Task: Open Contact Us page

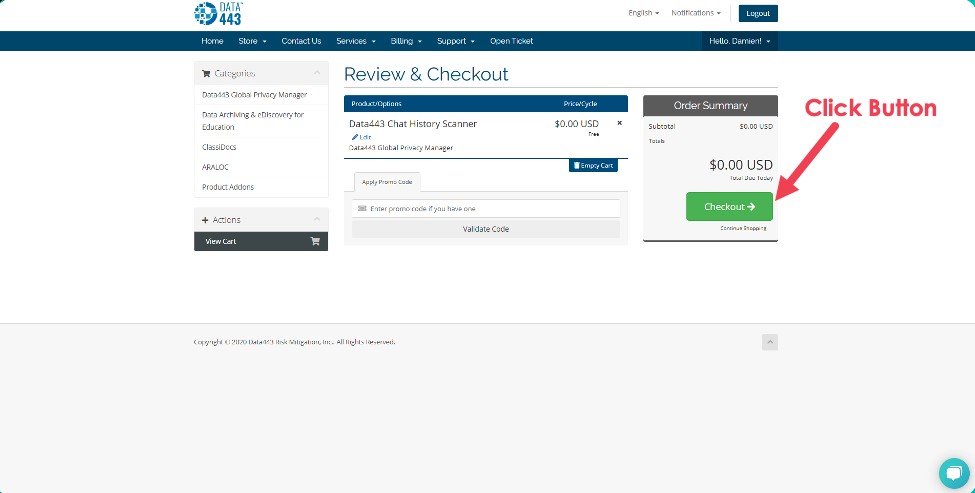Action: (301, 41)
